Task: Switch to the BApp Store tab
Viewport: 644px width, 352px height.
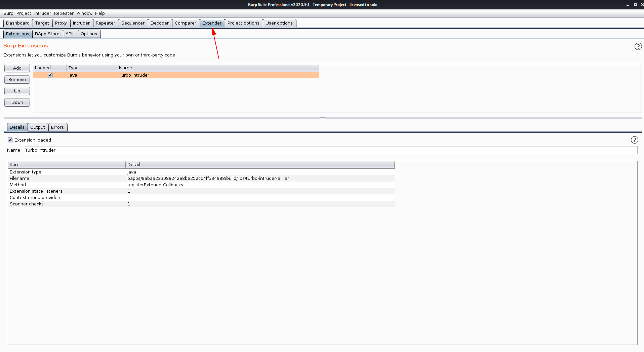Action: point(47,34)
